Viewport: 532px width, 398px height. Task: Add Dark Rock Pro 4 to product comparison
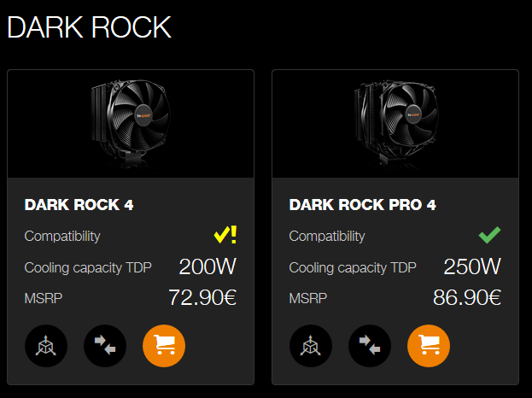click(x=370, y=346)
